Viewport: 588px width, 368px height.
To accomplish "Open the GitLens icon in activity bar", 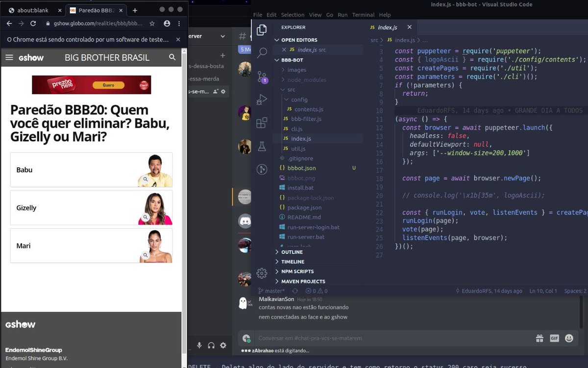I will click(x=262, y=170).
